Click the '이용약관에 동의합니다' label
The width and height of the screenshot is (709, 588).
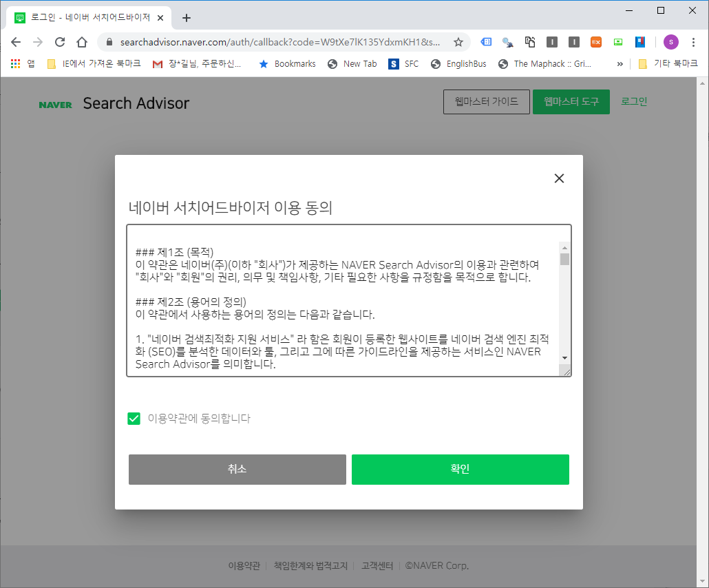(x=199, y=419)
